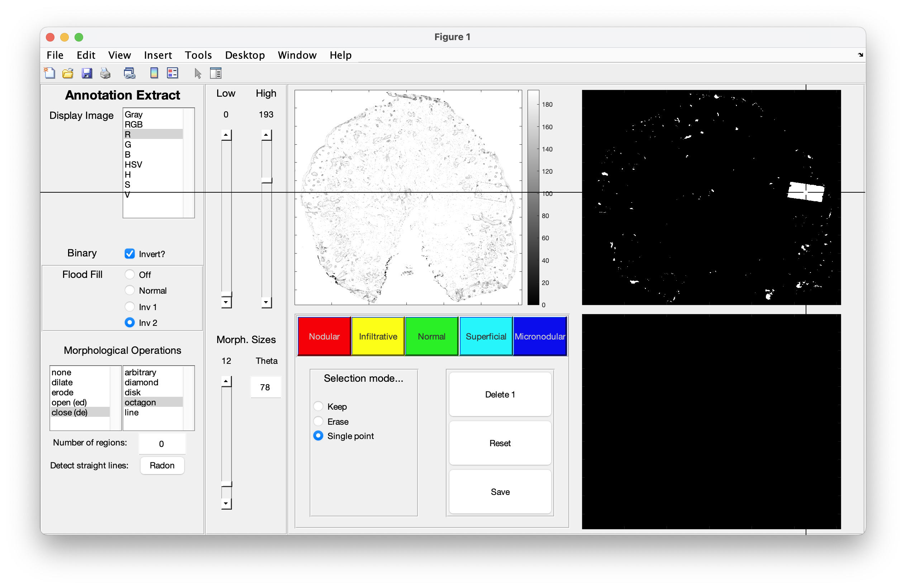Click the High slider down arrow
This screenshot has height=588, width=906.
(x=266, y=302)
